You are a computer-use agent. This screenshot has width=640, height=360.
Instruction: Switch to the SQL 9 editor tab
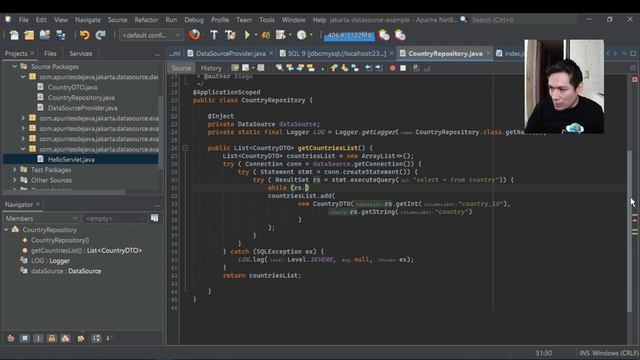(x=337, y=53)
